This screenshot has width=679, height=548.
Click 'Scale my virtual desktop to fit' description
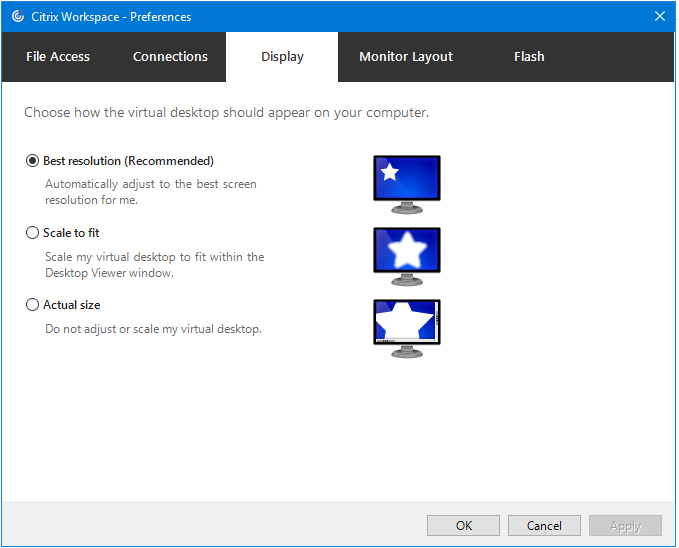coord(155,265)
